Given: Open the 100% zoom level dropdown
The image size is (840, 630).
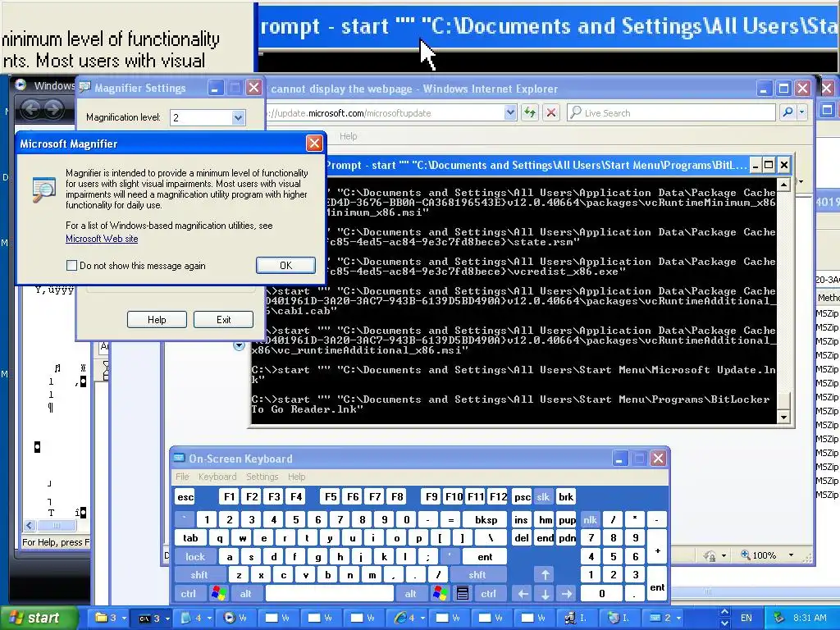Looking at the screenshot, I should coord(791,555).
